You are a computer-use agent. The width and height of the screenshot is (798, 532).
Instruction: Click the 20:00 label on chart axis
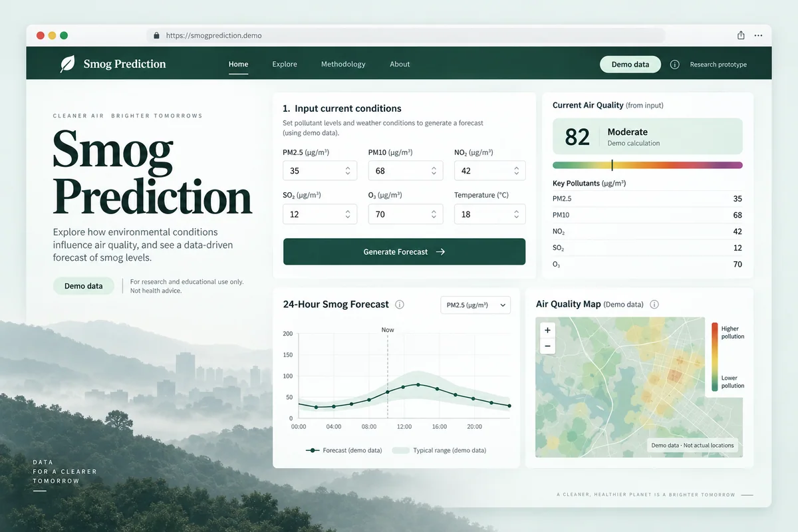[474, 427]
